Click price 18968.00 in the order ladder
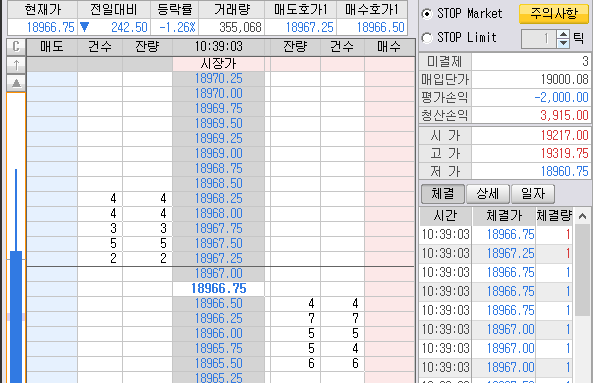Screen dimensions: 593x383 click(x=218, y=214)
